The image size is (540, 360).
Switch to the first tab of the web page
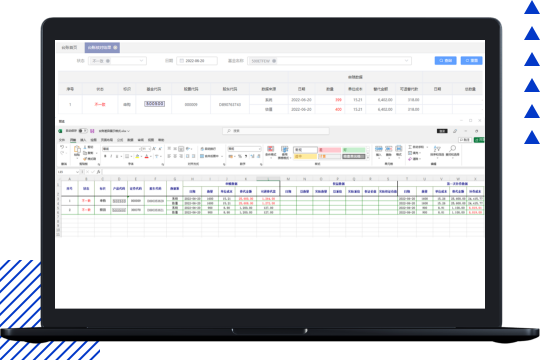click(x=69, y=47)
